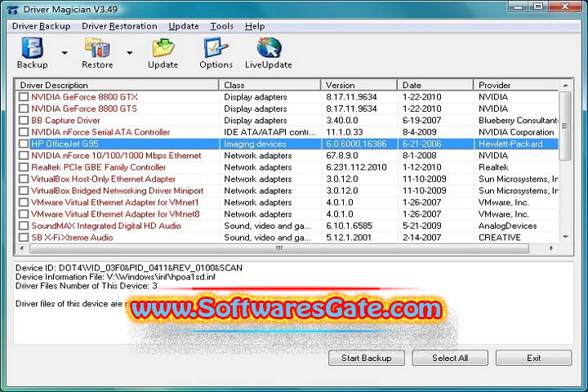This screenshot has width=588, height=392.
Task: Open the Tools menu
Action: click(221, 26)
